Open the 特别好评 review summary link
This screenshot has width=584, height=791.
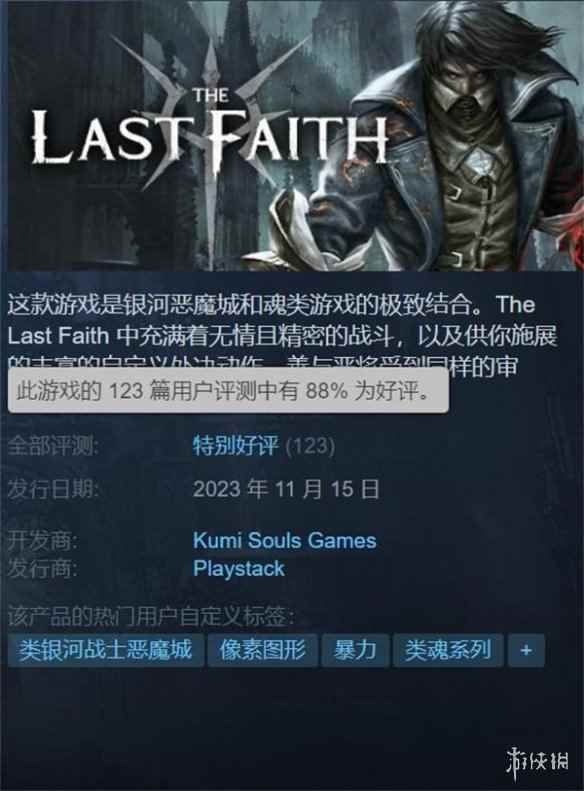[x=236, y=445]
